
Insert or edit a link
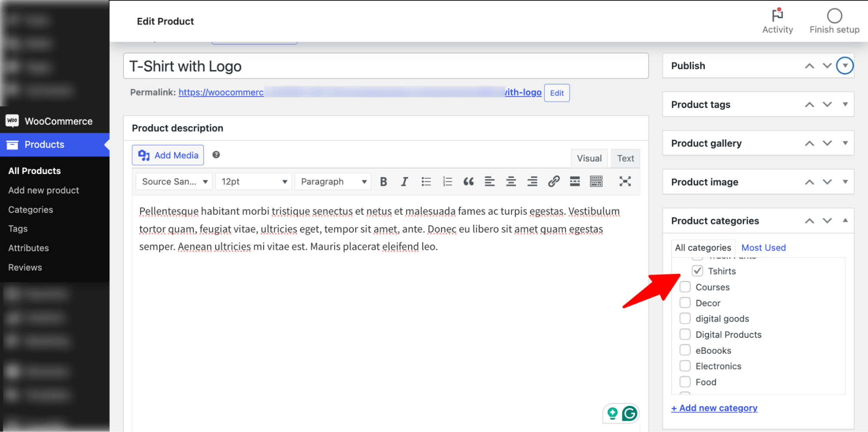[554, 182]
